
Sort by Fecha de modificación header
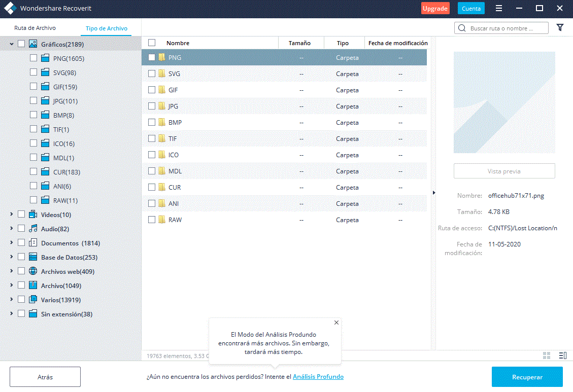398,43
